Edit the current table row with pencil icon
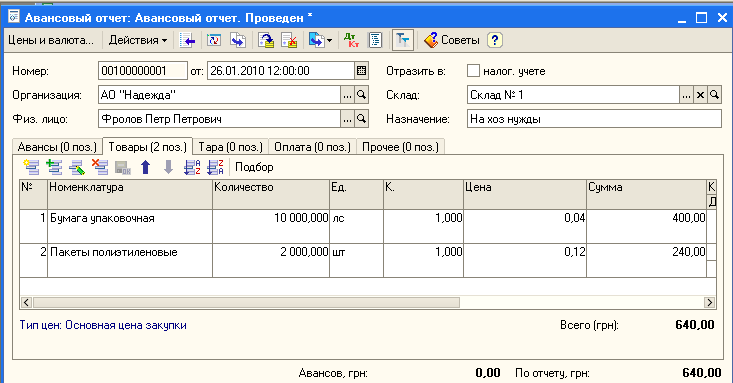 click(x=77, y=167)
